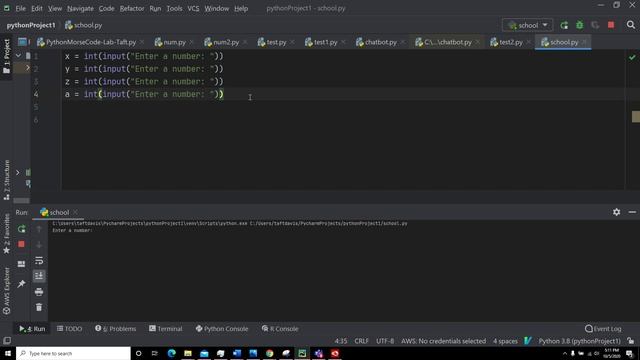Open the Structure tool window sidebar button
Image resolution: width=640 pixels, height=360 pixels.
(6, 180)
